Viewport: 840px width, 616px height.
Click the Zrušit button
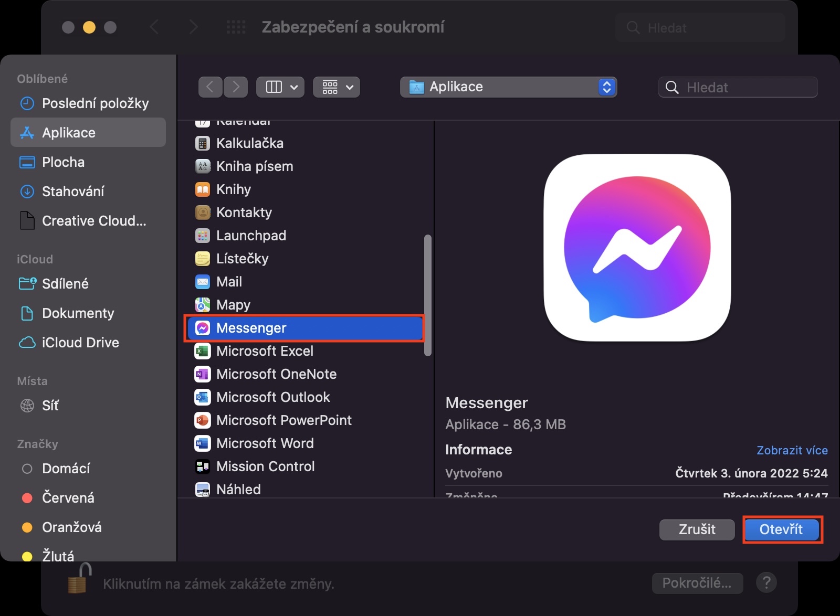pyautogui.click(x=697, y=529)
